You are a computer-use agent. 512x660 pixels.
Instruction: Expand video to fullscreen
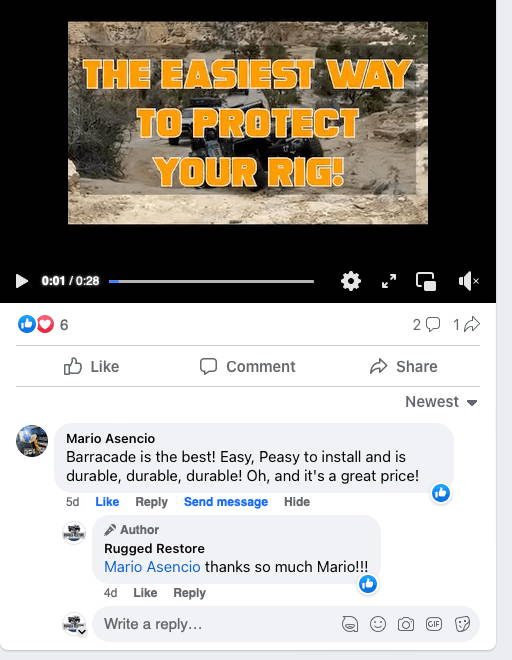click(389, 281)
